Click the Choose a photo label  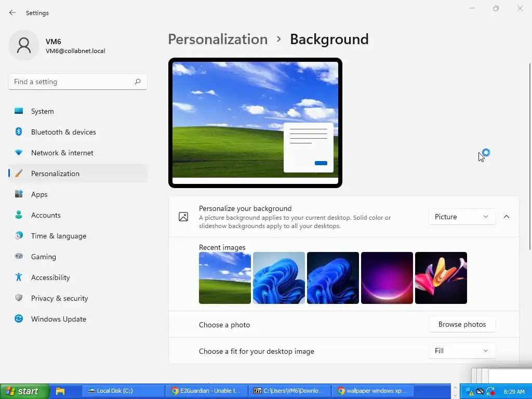[224, 325]
